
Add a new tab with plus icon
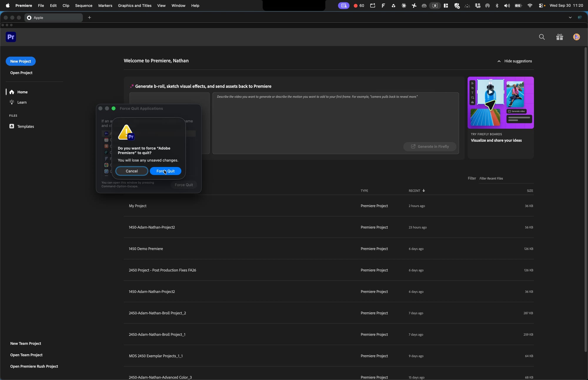pyautogui.click(x=89, y=18)
